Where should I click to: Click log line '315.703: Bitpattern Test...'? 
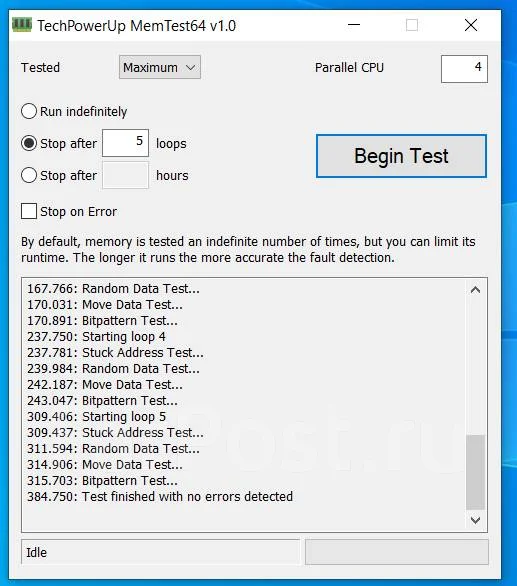(102, 481)
